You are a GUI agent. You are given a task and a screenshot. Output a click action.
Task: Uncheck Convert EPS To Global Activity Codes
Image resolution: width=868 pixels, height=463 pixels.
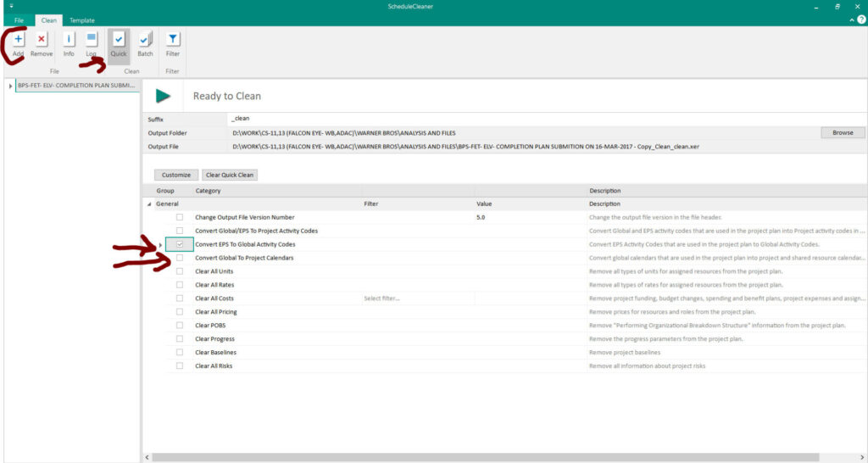point(180,244)
